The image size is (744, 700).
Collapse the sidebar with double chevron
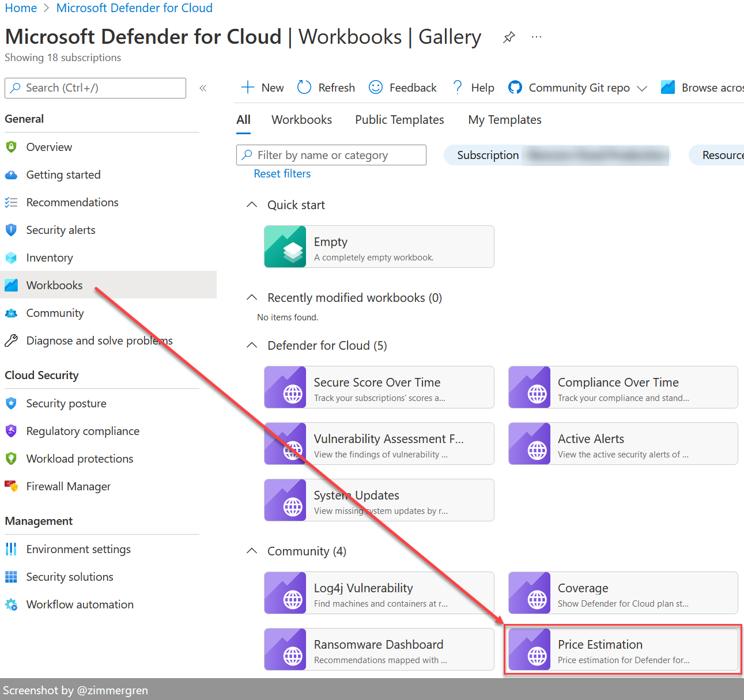(x=203, y=88)
